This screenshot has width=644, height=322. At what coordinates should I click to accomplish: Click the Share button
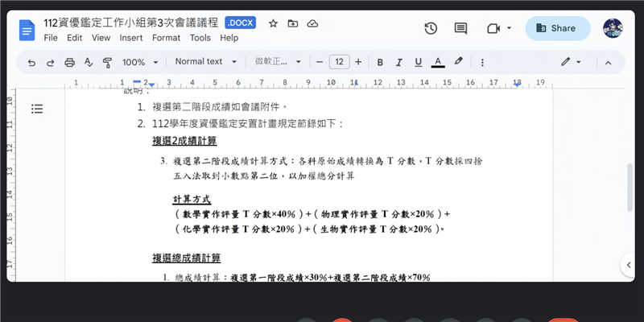coord(558,28)
